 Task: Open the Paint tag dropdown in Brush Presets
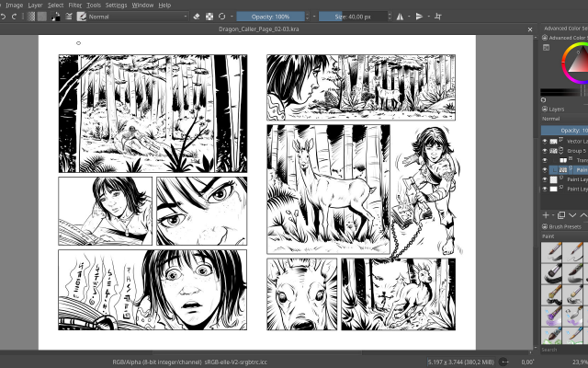(564, 236)
